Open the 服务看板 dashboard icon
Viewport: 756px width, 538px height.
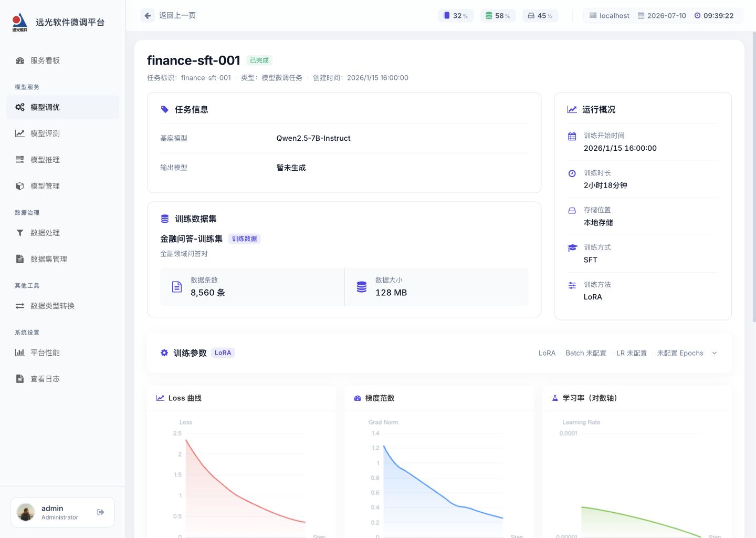point(20,60)
